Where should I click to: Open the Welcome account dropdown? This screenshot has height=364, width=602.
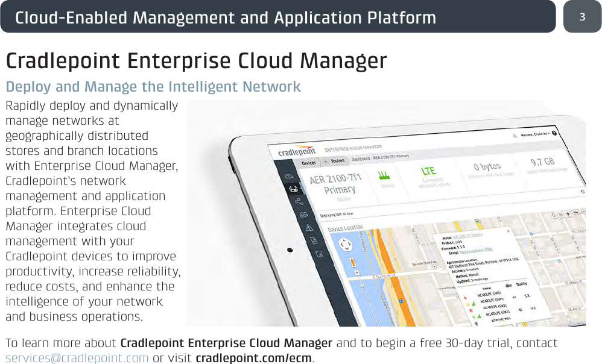(536, 134)
